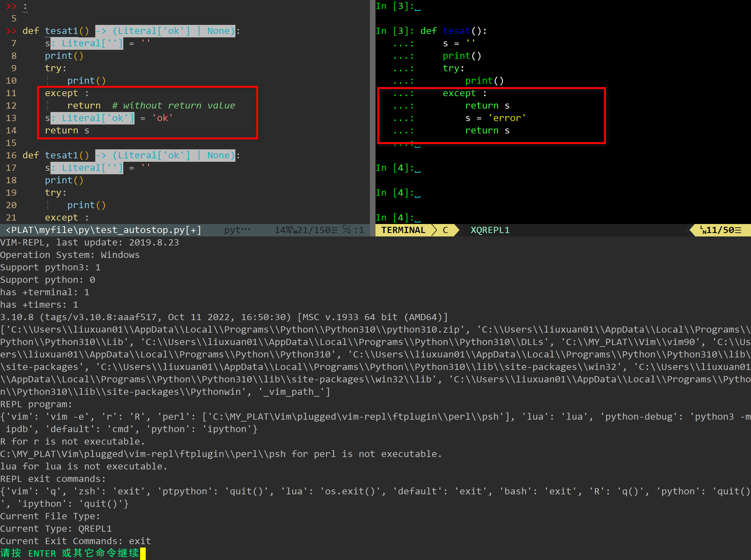Click the return type inlay hint on line 6
This screenshot has width=751, height=560.
(x=165, y=31)
